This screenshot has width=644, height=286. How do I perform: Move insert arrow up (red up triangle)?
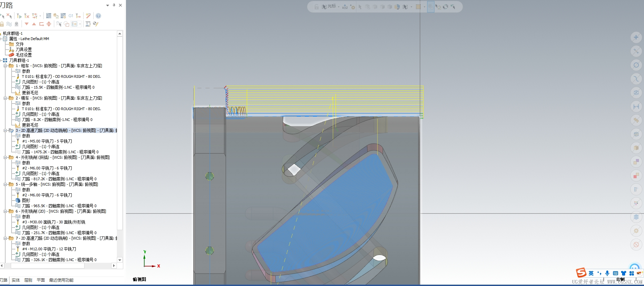coord(34,24)
